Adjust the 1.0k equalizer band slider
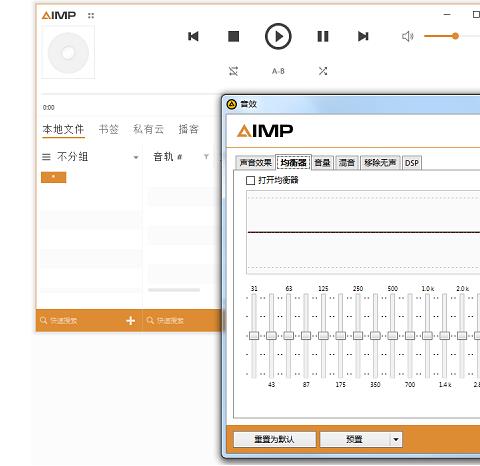The height and width of the screenshot is (466, 480). tap(427, 335)
